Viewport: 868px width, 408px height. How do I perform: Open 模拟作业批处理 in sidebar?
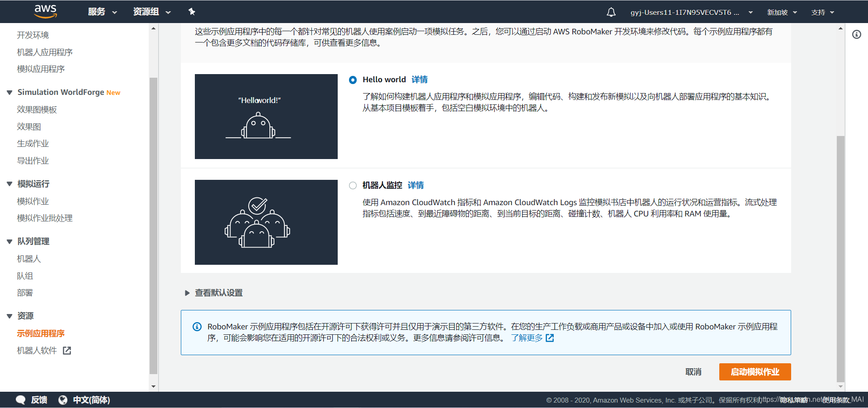tap(45, 218)
